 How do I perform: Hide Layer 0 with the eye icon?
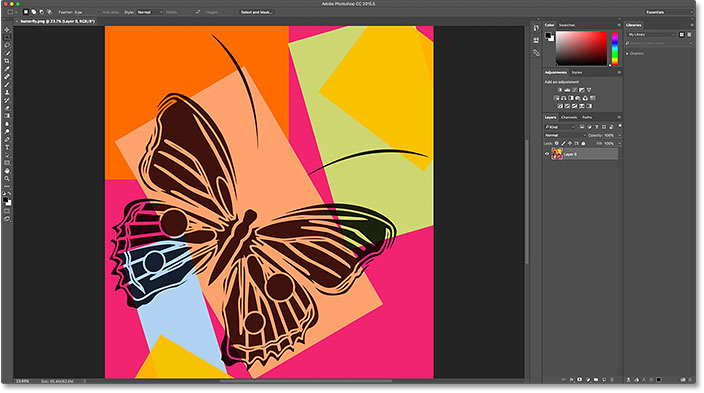point(547,154)
